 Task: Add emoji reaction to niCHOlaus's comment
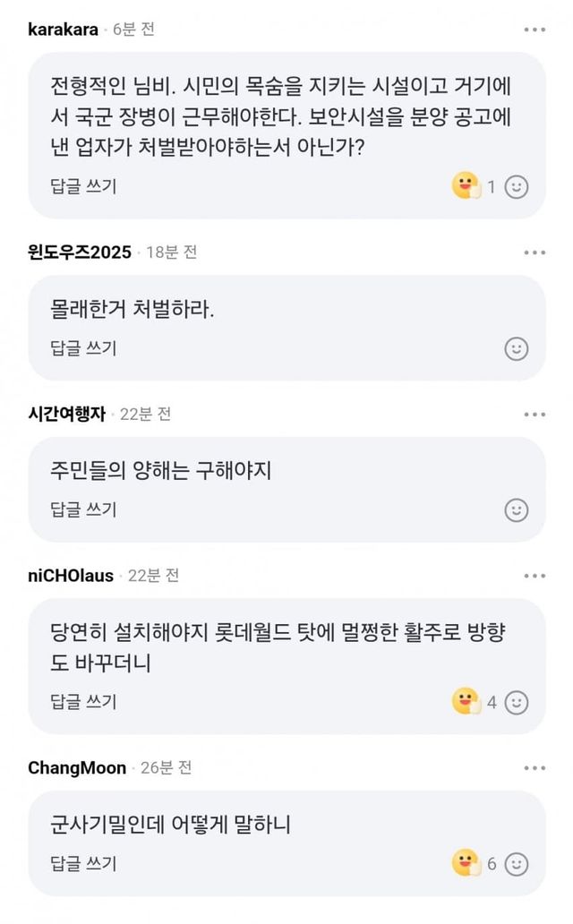517,703
